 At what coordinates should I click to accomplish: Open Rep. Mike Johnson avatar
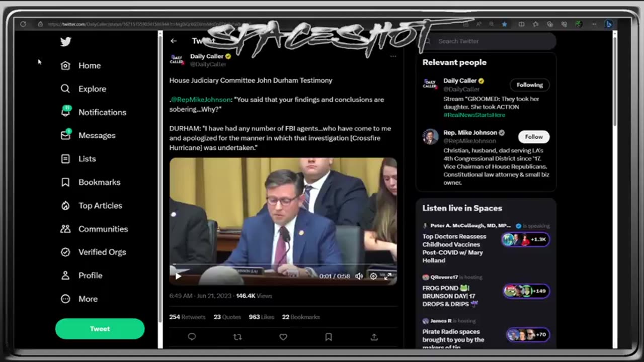(x=430, y=137)
